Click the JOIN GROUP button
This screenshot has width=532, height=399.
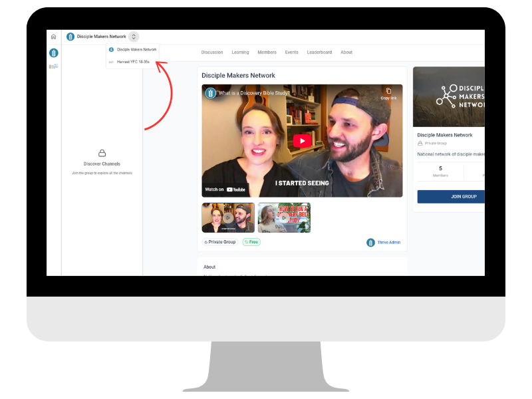pyautogui.click(x=451, y=197)
